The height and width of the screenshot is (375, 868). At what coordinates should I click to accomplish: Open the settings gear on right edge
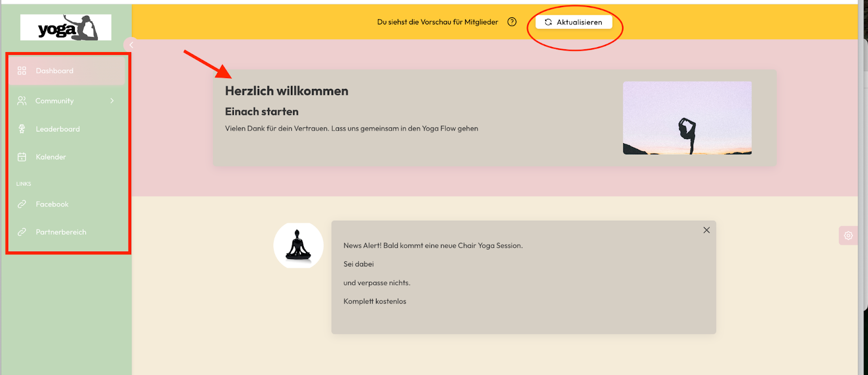tap(848, 236)
